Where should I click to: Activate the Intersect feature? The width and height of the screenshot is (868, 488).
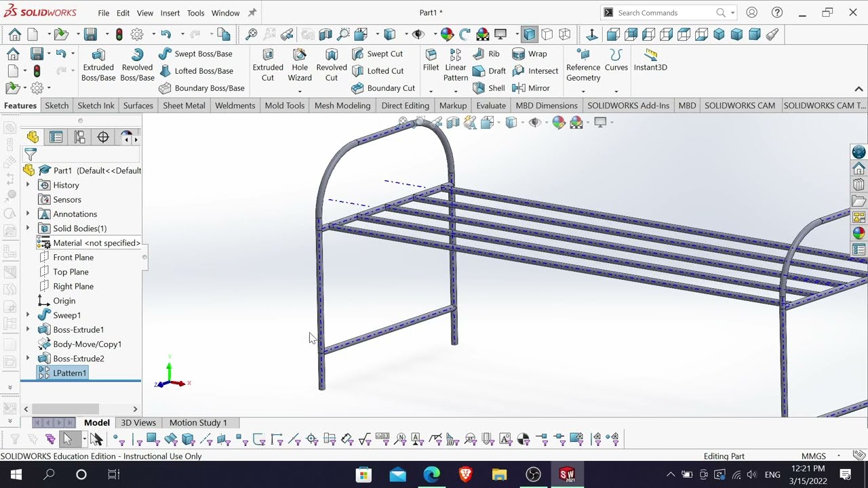pos(535,70)
